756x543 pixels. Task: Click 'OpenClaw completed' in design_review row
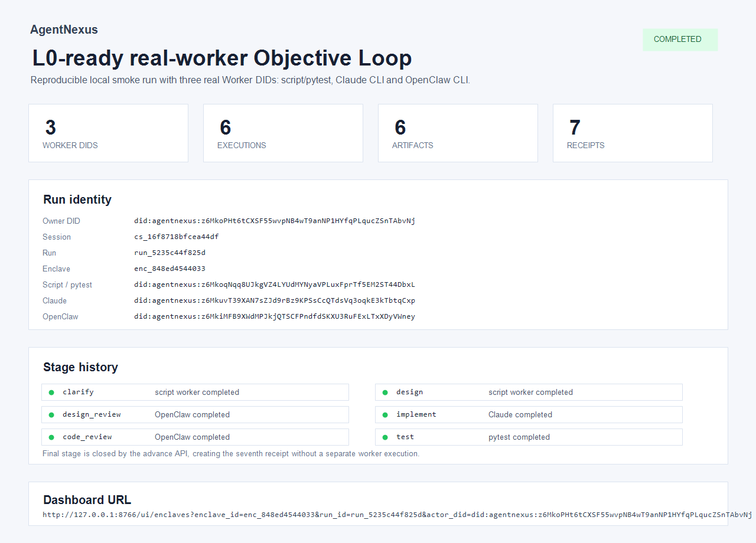click(192, 415)
